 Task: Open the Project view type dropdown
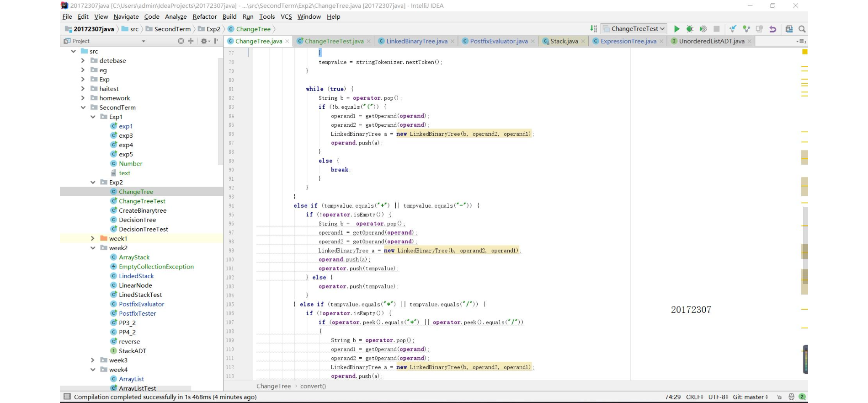point(144,41)
